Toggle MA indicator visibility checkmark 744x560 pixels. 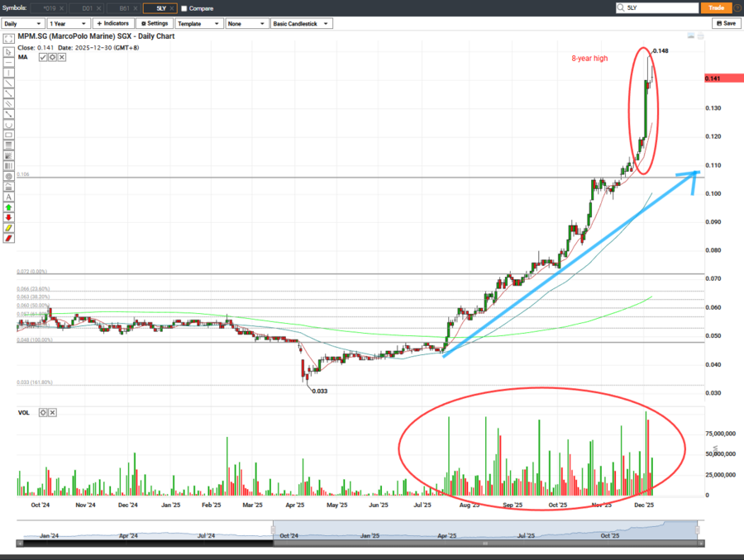point(43,57)
